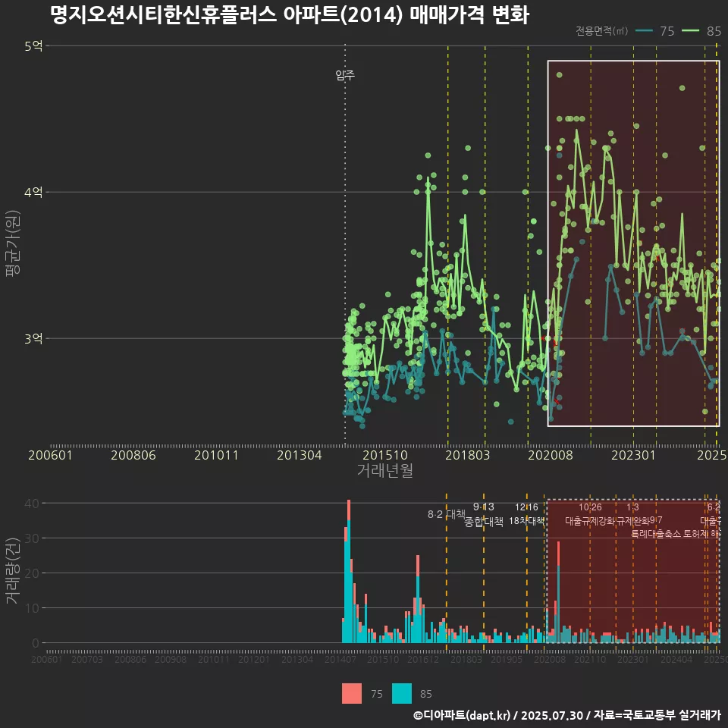Click the 75 text in the bottom legend
728x728 pixels.
(377, 694)
